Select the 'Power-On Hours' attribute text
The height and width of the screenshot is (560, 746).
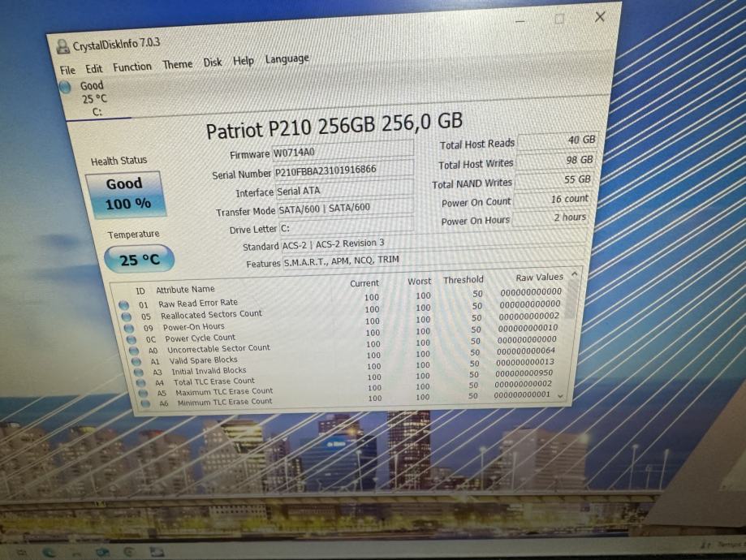(194, 327)
